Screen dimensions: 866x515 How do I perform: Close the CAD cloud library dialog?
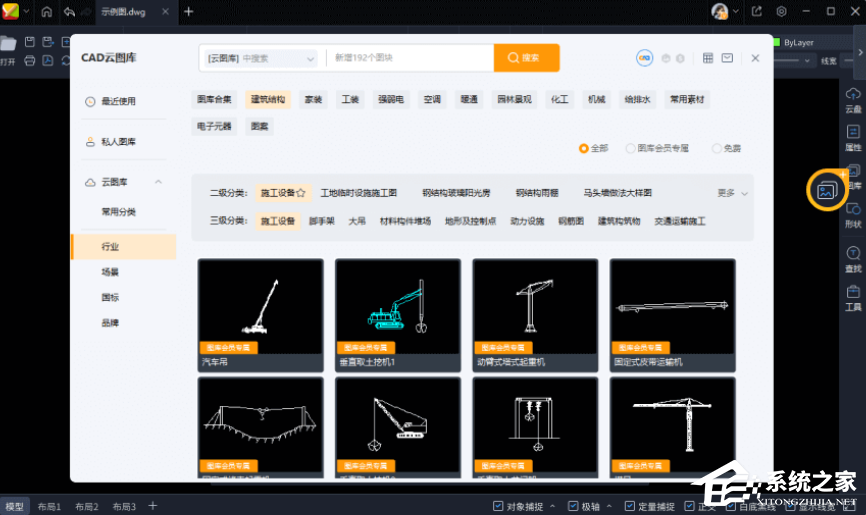click(755, 58)
